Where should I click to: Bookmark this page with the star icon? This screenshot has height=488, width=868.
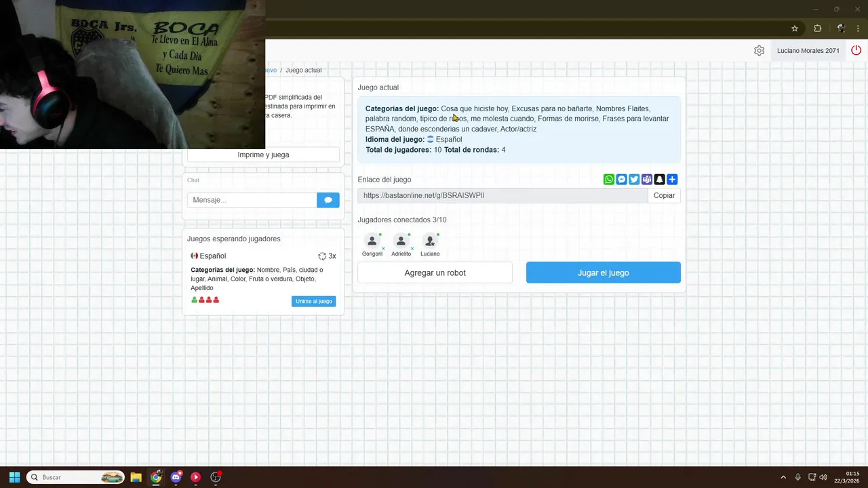tap(795, 28)
